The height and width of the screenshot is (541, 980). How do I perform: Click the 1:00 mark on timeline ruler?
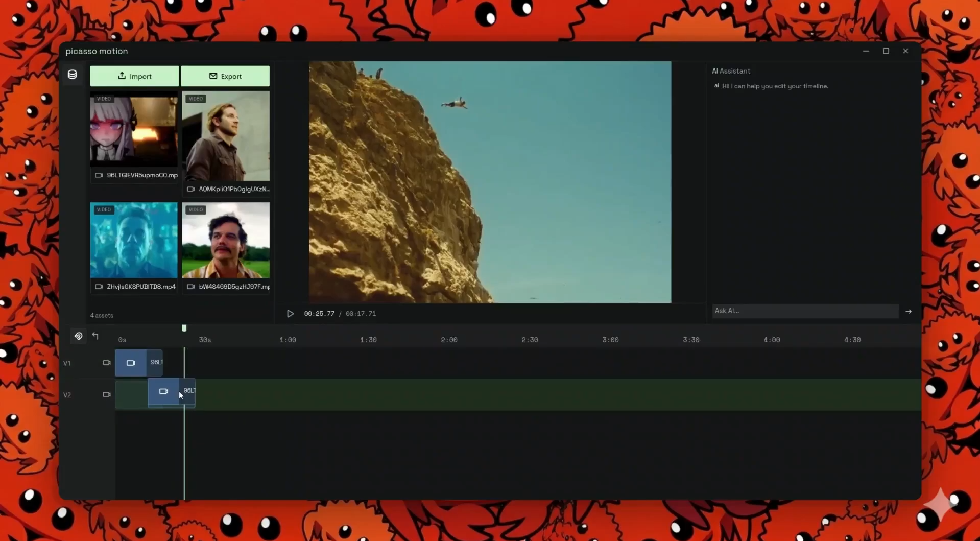288,340
